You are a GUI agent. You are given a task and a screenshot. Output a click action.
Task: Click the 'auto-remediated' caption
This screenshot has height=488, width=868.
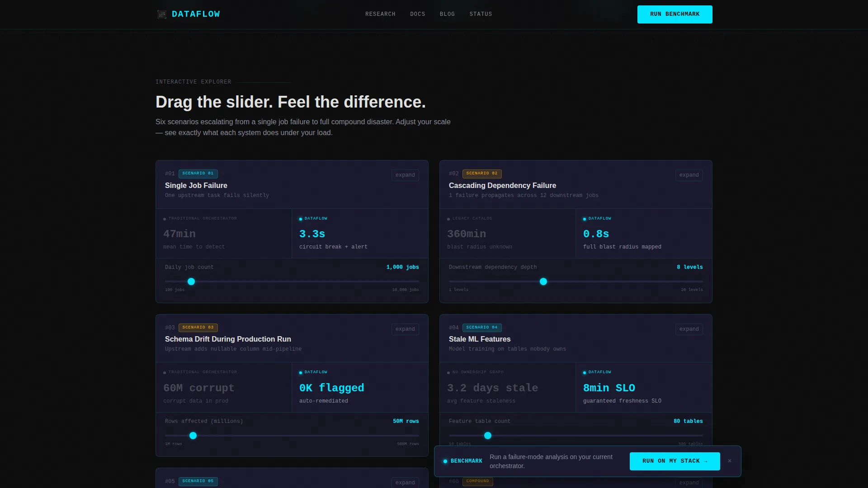[324, 401]
